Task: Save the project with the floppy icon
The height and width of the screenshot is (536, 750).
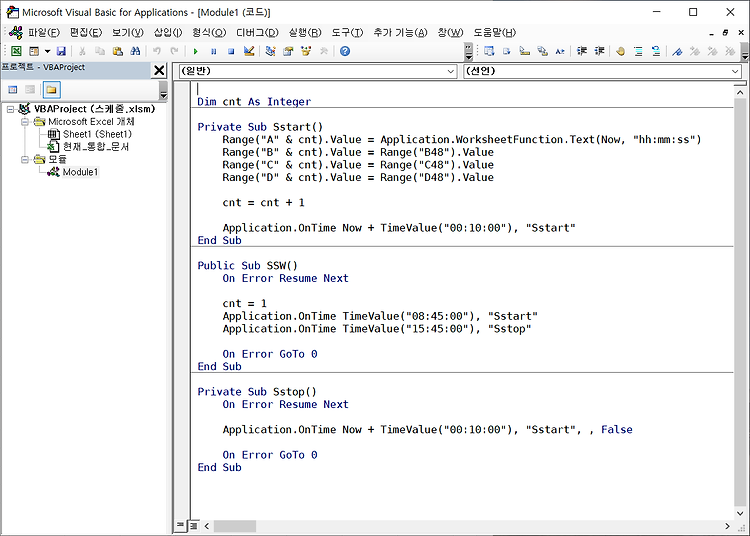Action: point(61,51)
